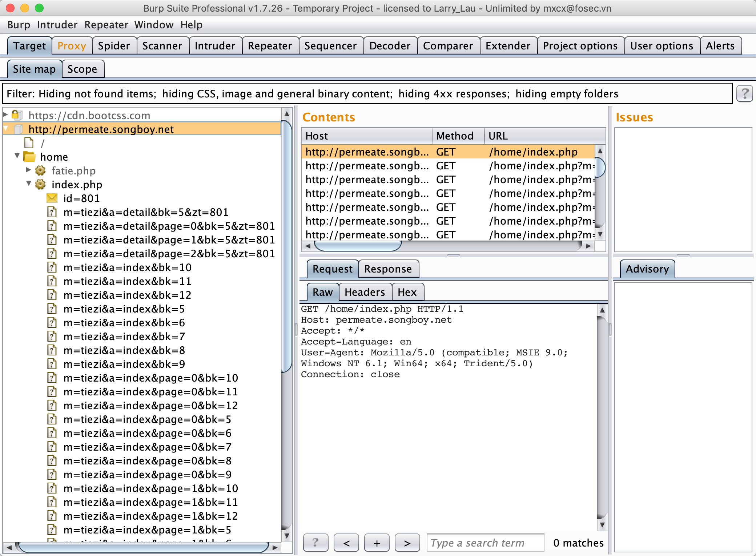Click the envelope icon for id=801
The width and height of the screenshot is (756, 556).
coord(52,198)
